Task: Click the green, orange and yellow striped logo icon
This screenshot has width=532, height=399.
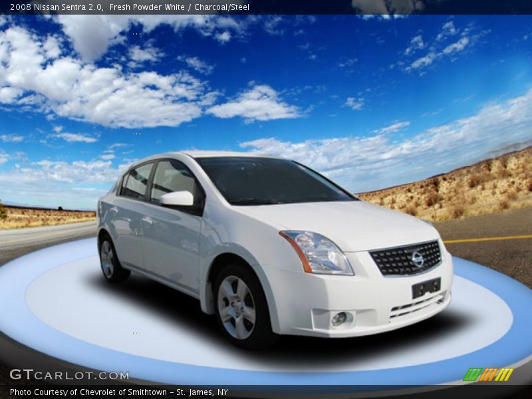Action: [x=488, y=374]
